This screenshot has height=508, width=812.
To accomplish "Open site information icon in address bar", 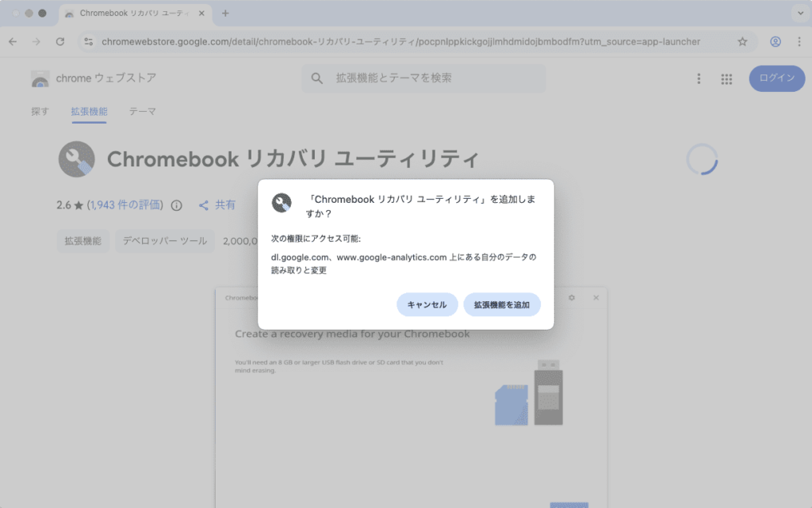I will (x=89, y=42).
